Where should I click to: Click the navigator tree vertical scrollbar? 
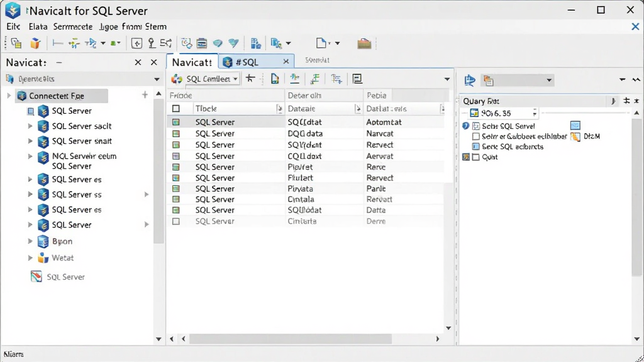coord(158,170)
